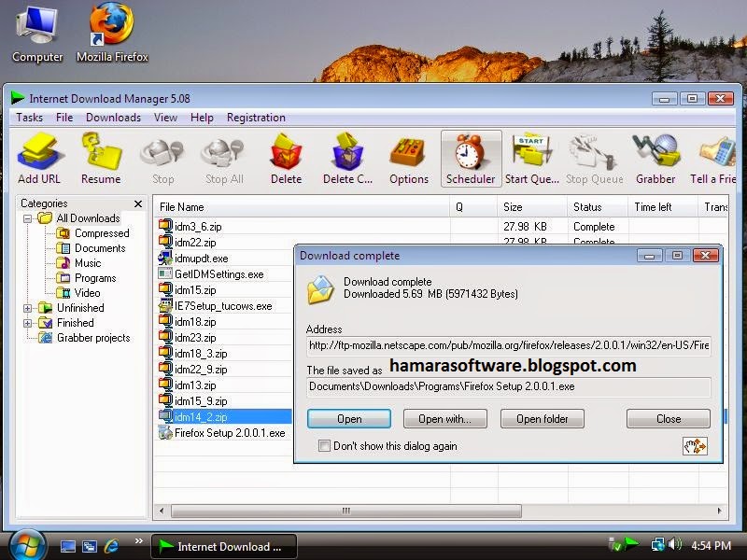Select the Compressed category
This screenshot has width=747, height=560.
pos(102,233)
